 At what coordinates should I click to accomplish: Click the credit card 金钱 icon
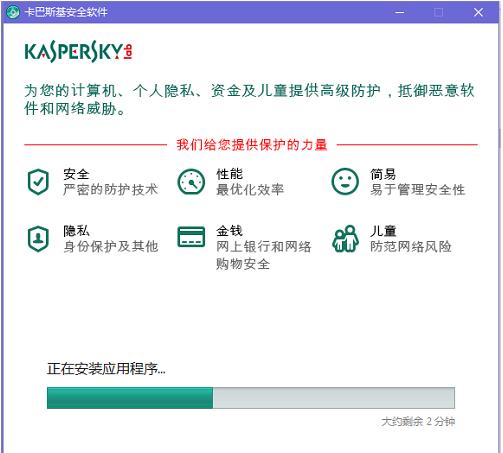point(191,237)
